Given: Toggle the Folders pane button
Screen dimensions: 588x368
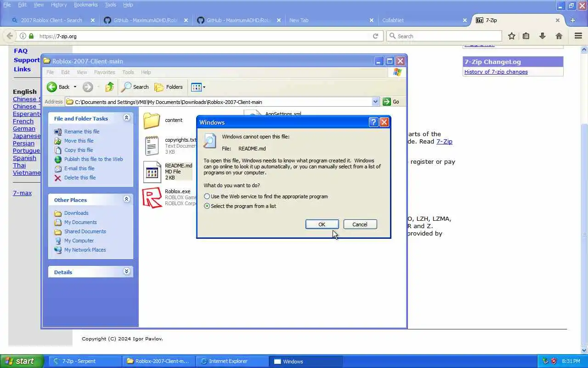Looking at the screenshot, I should pos(169,87).
